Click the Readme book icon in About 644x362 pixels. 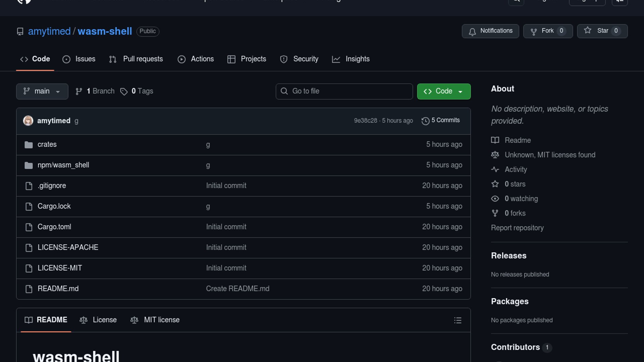[x=495, y=140]
